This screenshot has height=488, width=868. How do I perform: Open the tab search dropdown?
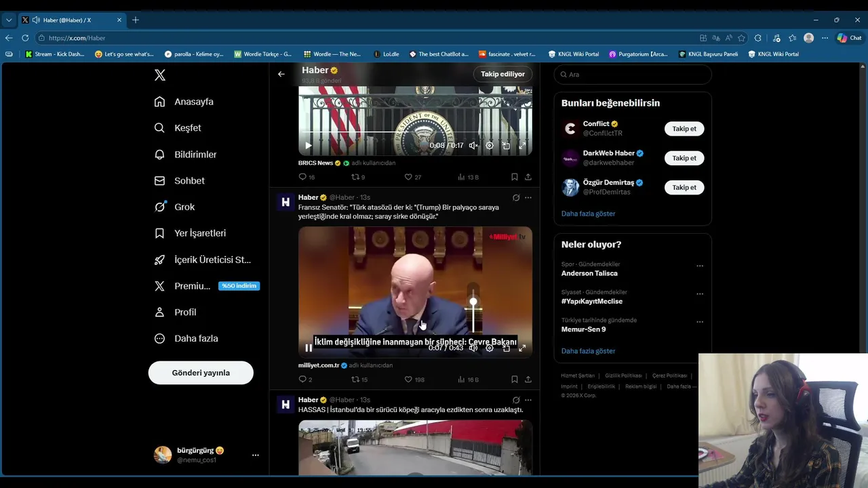[9, 20]
